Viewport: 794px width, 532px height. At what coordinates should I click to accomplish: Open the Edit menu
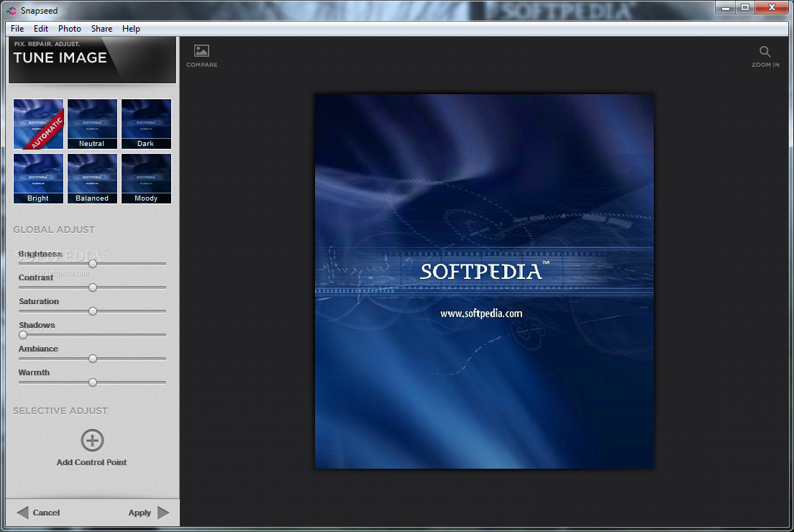[41, 29]
